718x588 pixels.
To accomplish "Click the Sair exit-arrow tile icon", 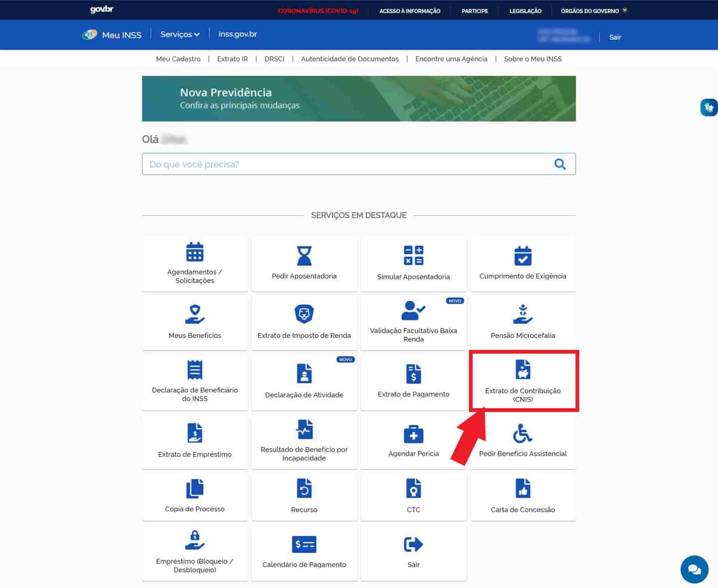I will 413,544.
